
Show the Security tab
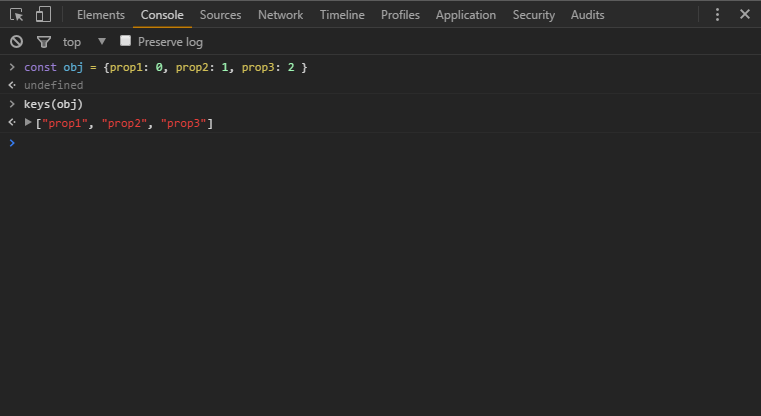(534, 15)
